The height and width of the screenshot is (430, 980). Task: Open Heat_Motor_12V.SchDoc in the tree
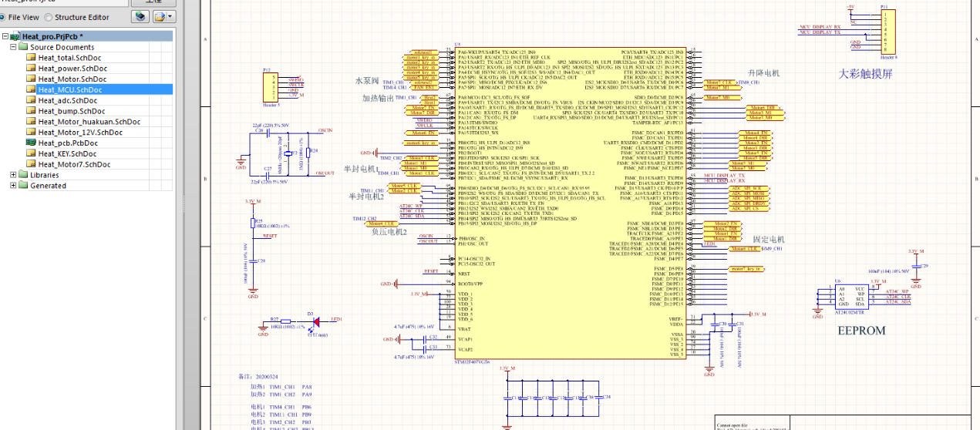coord(80,133)
